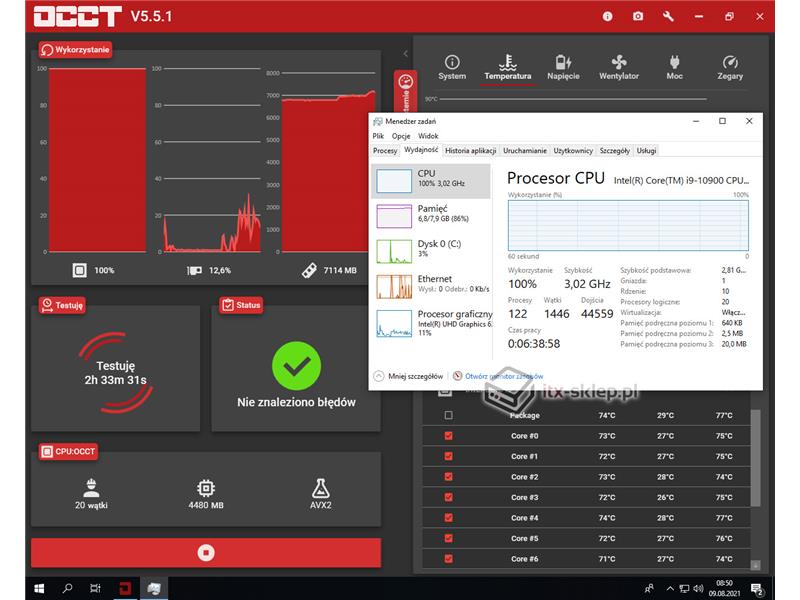This screenshot has width=800, height=600.
Task: Collapse the left OCCT panel with chevron
Action: click(x=406, y=53)
